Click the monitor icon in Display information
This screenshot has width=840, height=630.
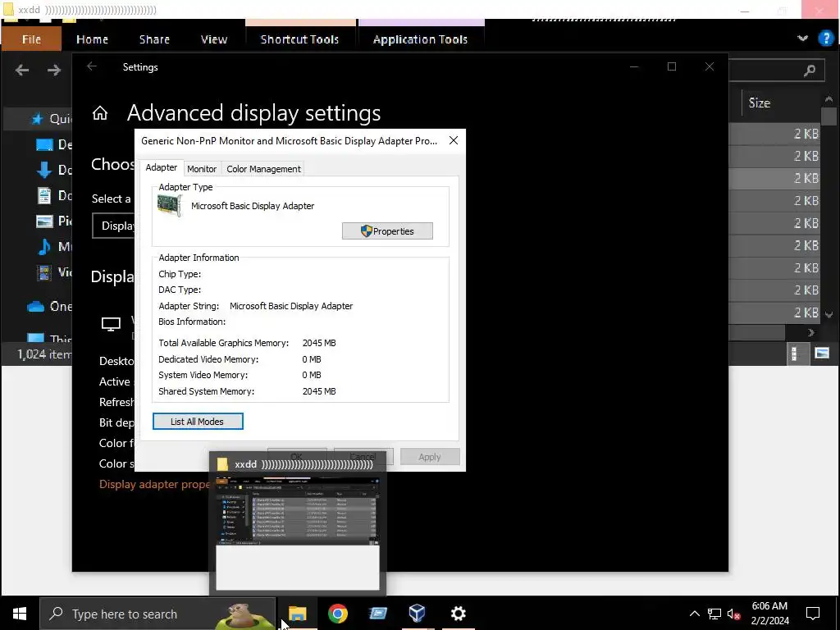[111, 324]
